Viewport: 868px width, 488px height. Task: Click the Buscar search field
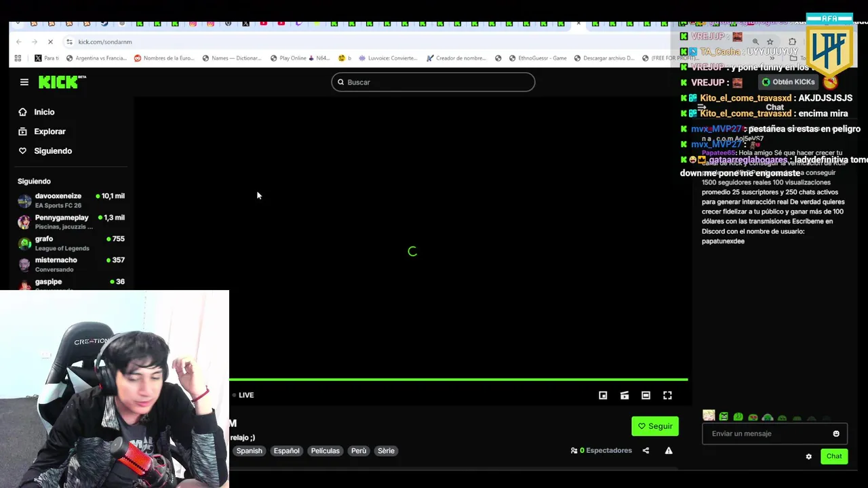(433, 82)
